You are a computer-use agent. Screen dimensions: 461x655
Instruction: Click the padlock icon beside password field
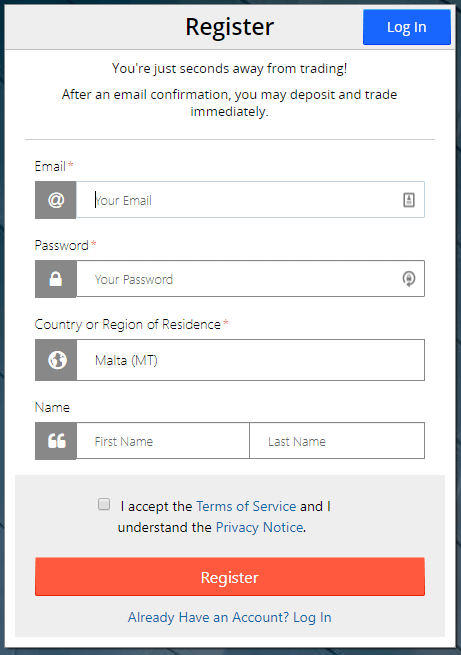56,279
